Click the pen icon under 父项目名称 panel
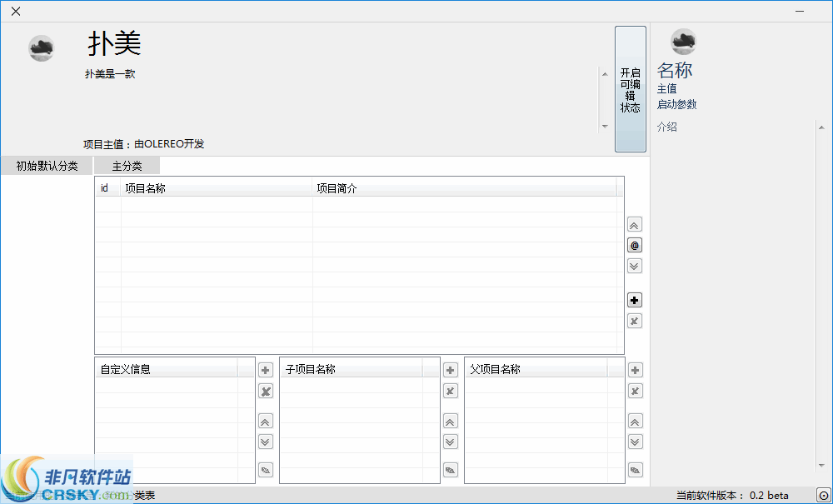 pos(635,470)
